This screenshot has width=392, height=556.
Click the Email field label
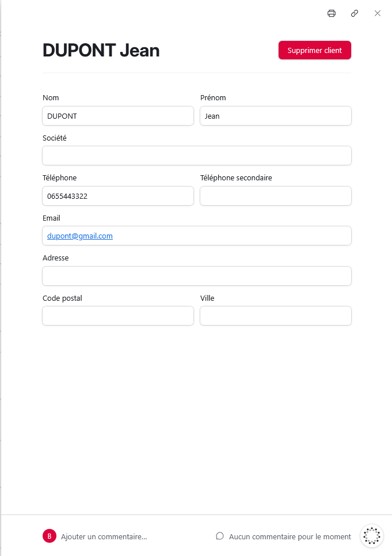click(x=51, y=218)
